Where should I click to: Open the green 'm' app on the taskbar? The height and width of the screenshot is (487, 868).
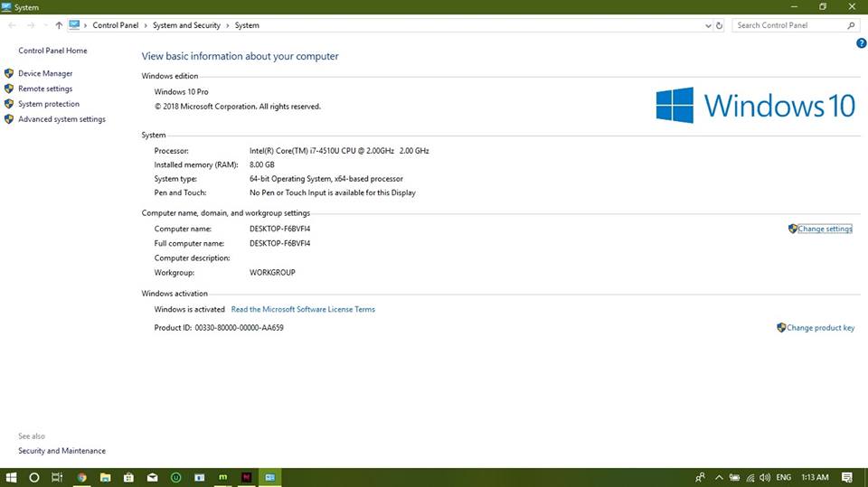pos(223,477)
